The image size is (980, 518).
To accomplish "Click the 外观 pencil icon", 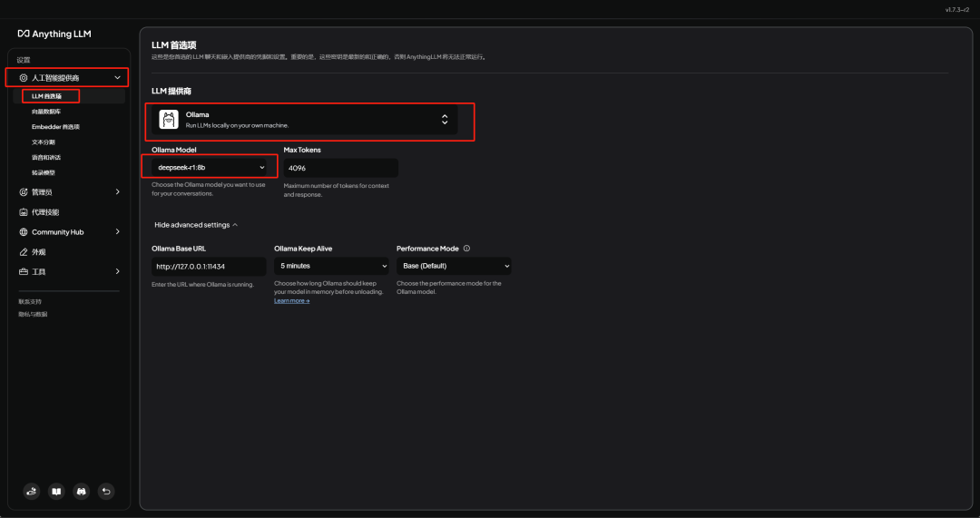I will pos(24,252).
